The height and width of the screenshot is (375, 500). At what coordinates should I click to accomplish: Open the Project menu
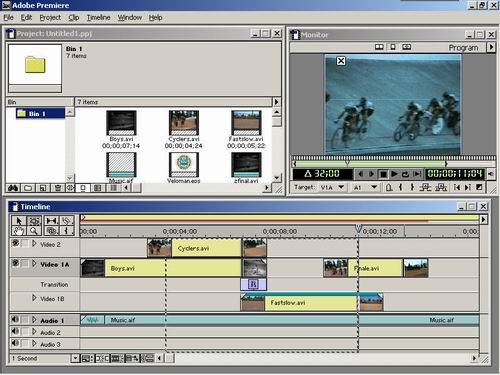click(x=50, y=17)
